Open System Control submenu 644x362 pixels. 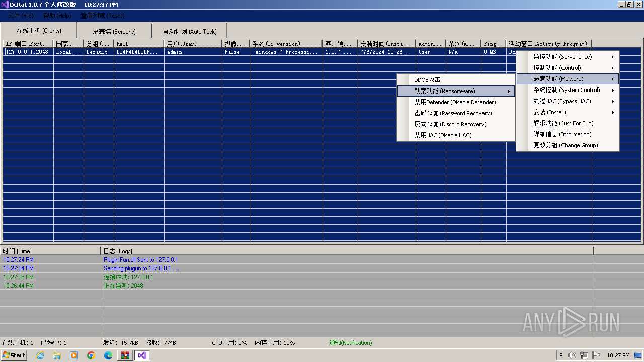[x=568, y=90]
